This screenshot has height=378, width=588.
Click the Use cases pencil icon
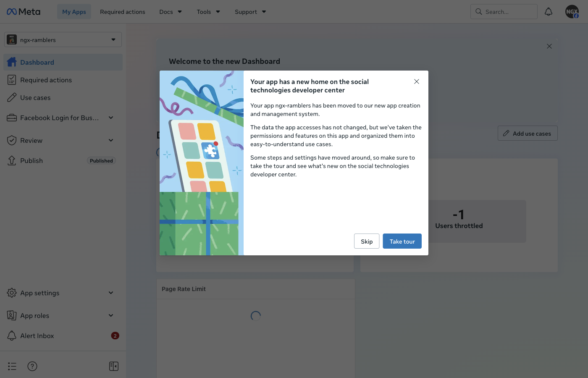12,97
